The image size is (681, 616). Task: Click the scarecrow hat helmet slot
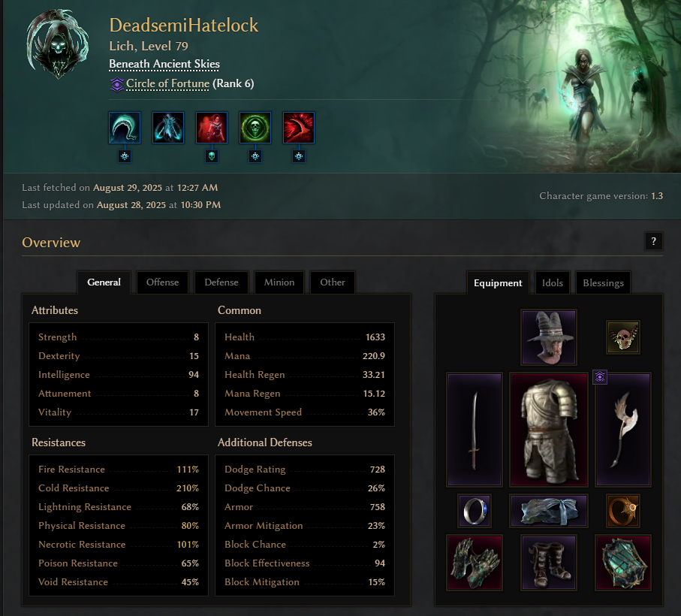tap(549, 337)
